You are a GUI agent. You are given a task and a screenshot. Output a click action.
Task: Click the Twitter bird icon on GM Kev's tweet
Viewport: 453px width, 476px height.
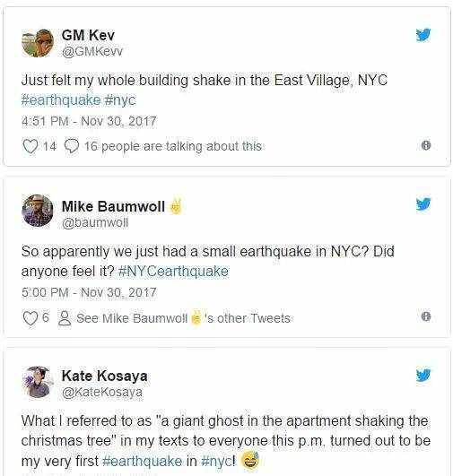[x=423, y=35]
